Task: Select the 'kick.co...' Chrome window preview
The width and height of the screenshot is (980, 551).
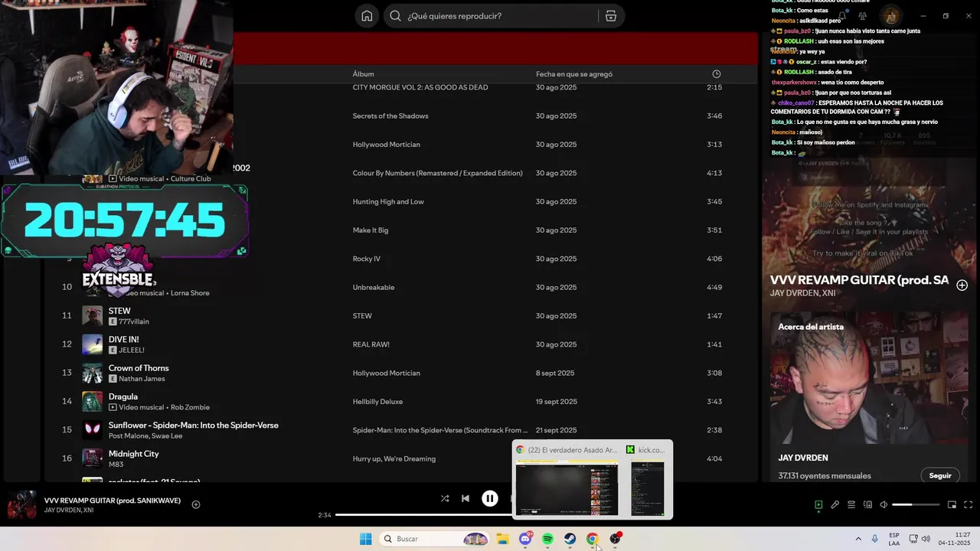Action: (x=647, y=480)
